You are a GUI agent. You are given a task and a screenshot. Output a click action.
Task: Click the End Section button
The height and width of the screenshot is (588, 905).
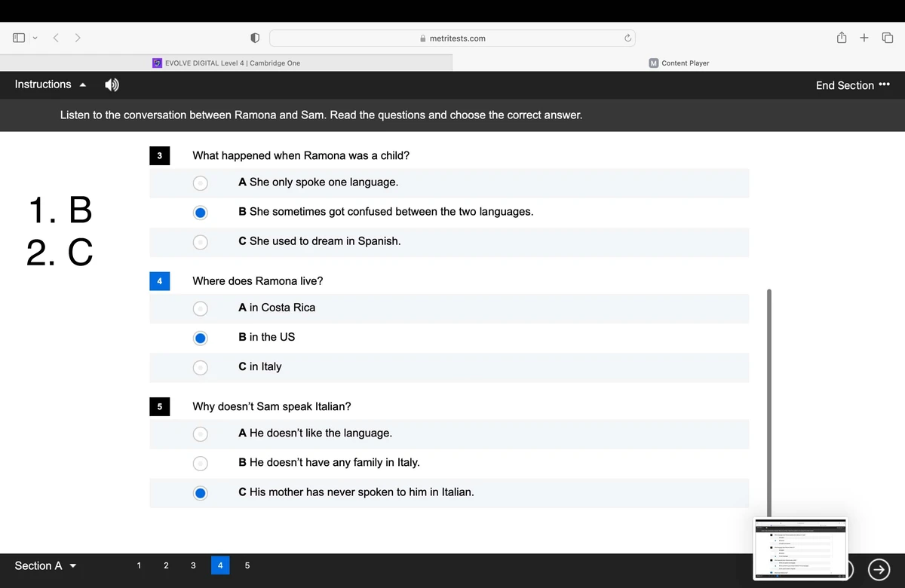(x=845, y=85)
